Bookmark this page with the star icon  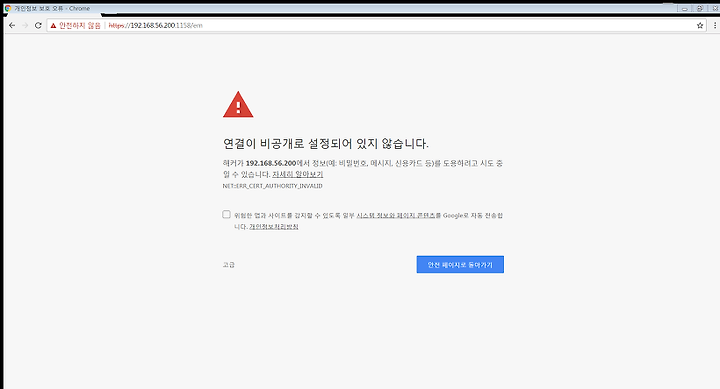click(x=700, y=25)
